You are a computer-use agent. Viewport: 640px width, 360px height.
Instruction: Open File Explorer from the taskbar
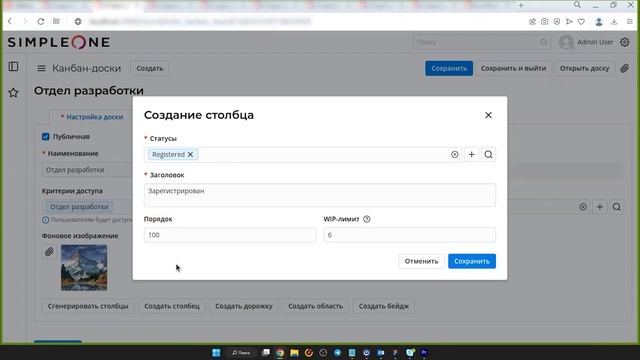(294, 353)
